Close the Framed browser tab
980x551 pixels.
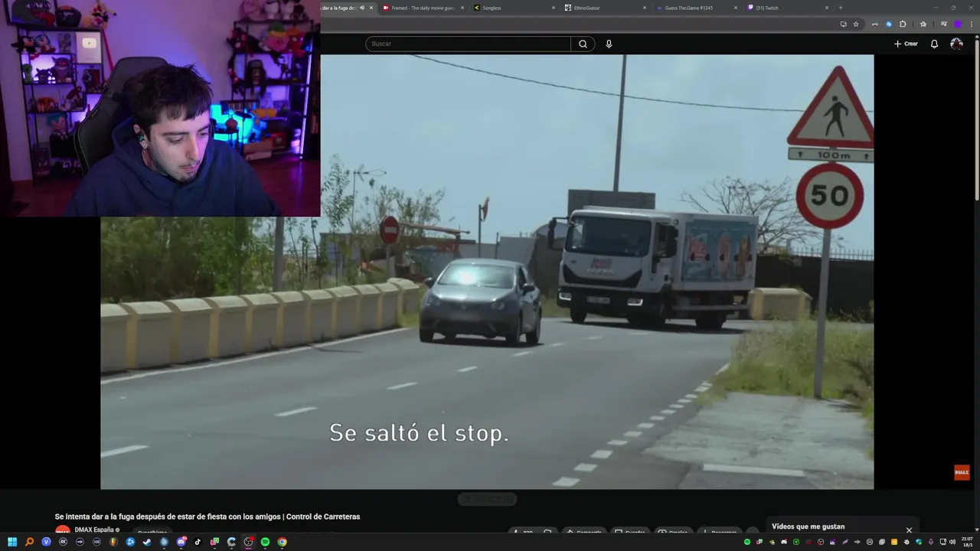[462, 8]
